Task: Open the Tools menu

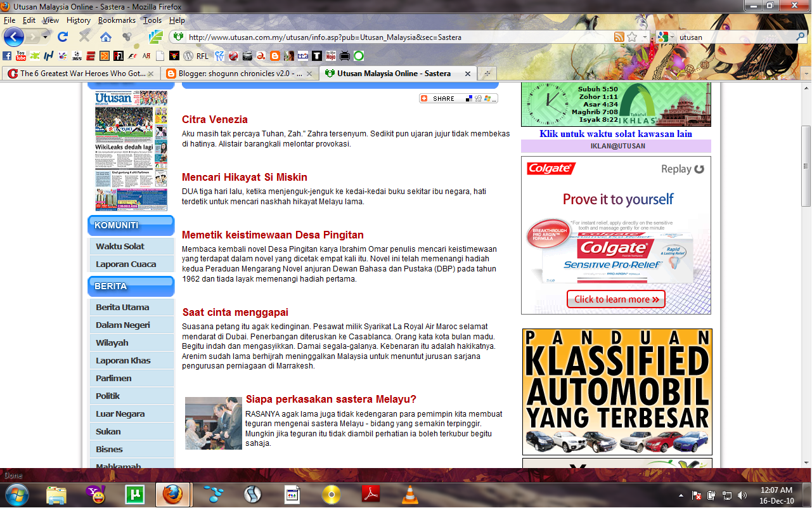Action: click(152, 20)
